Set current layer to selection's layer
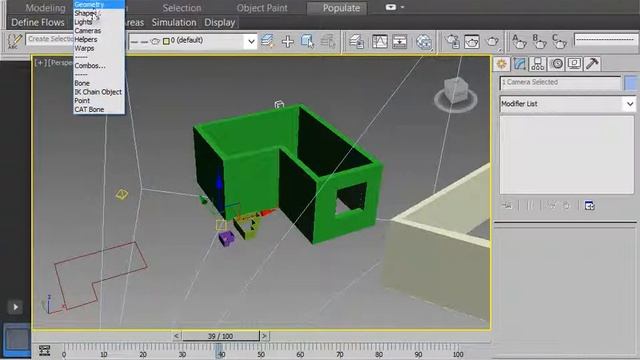Viewport: 640px width, 360px height. pyautogui.click(x=328, y=41)
